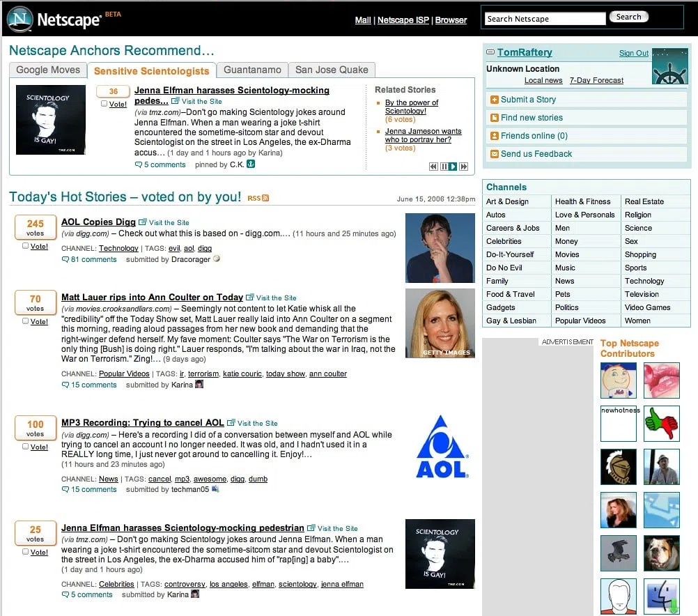The image size is (698, 616).
Task: Open the Video Games channel
Action: 647,307
